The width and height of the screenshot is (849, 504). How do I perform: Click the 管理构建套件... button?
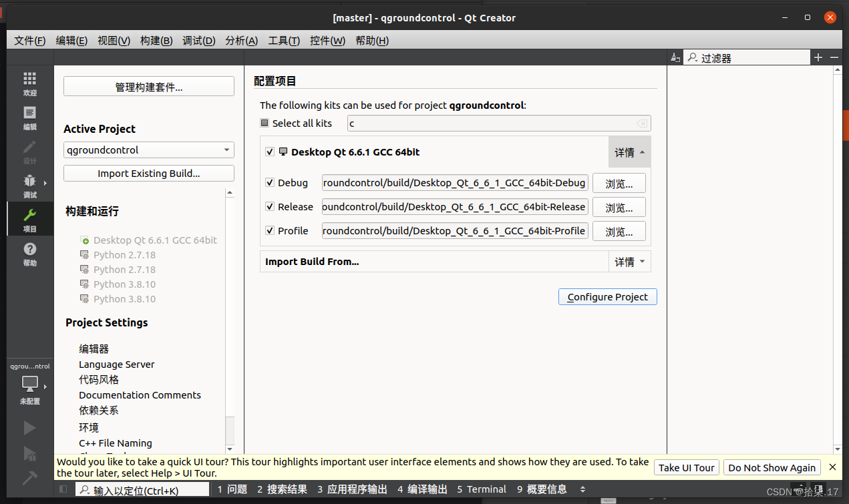coord(149,87)
